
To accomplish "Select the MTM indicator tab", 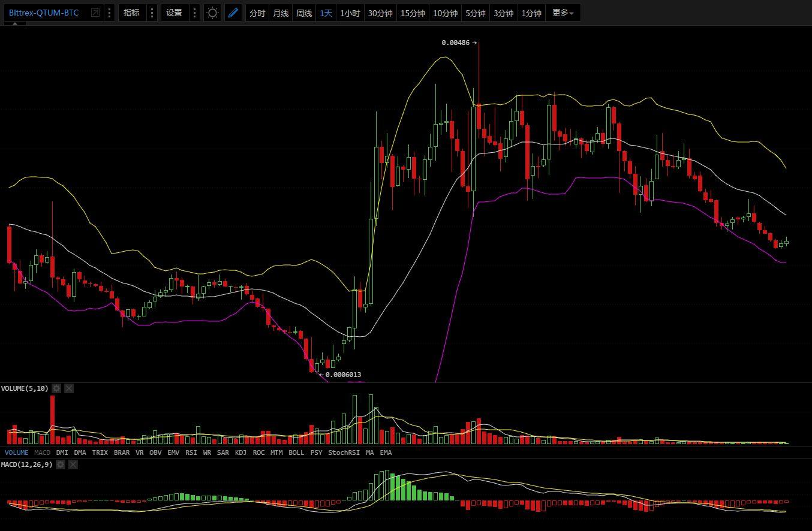I will [276, 452].
